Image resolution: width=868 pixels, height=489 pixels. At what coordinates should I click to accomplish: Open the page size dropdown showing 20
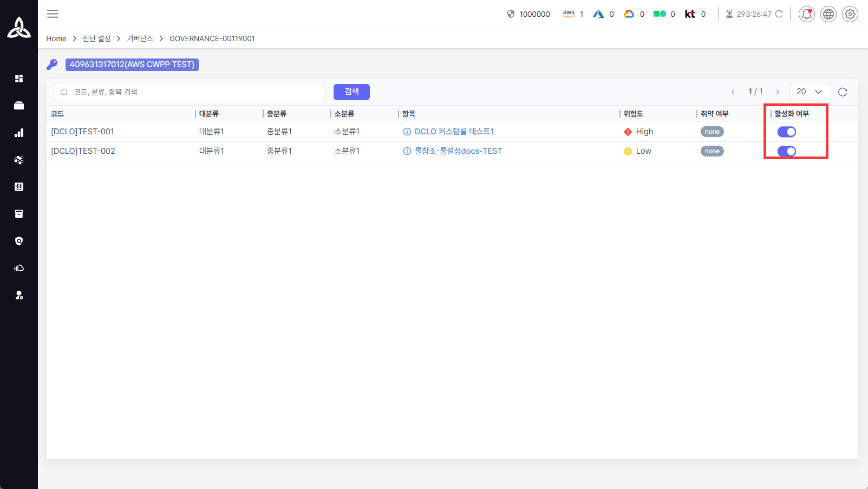point(810,92)
